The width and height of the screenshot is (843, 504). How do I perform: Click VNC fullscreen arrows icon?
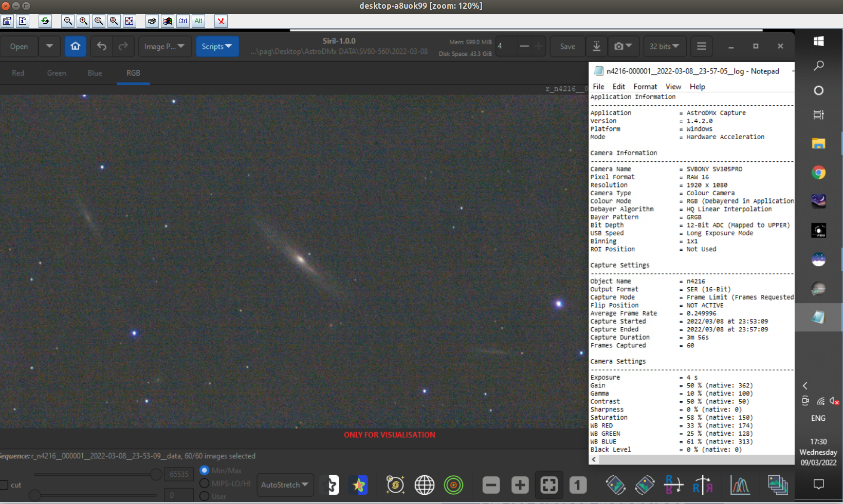tap(130, 21)
